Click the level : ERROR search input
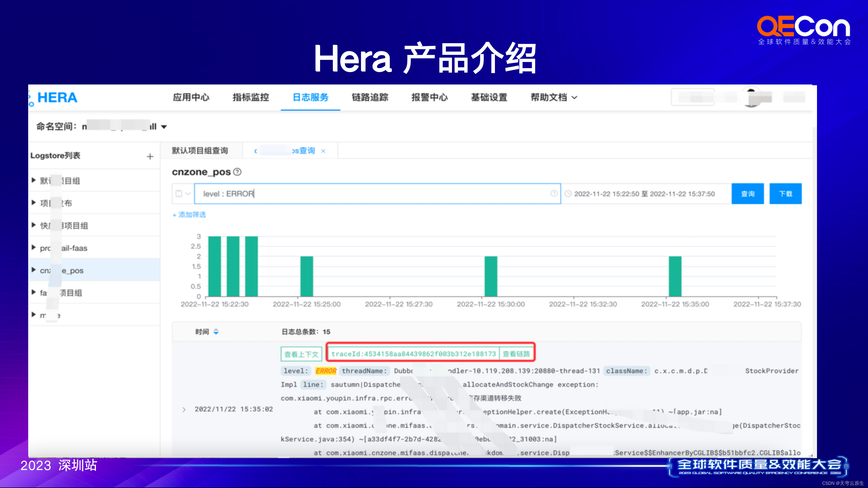The height and width of the screenshot is (488, 868). click(371, 194)
